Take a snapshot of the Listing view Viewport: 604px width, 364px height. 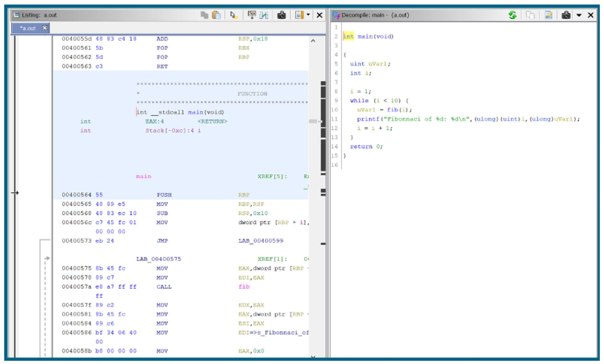tap(281, 15)
